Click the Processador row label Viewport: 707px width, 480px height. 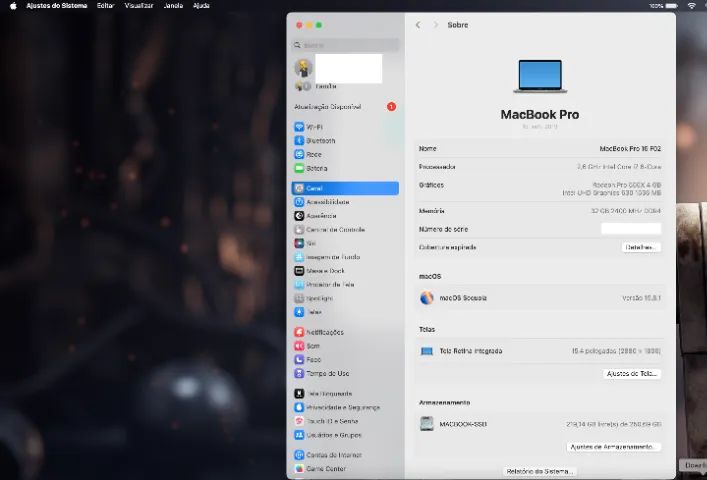(437, 167)
